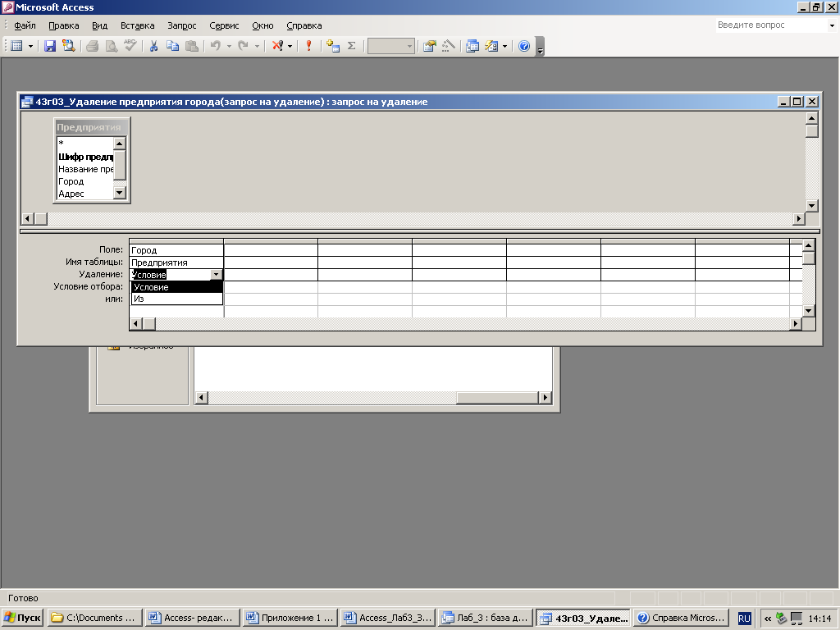Cut selection with the scissors icon

point(153,46)
